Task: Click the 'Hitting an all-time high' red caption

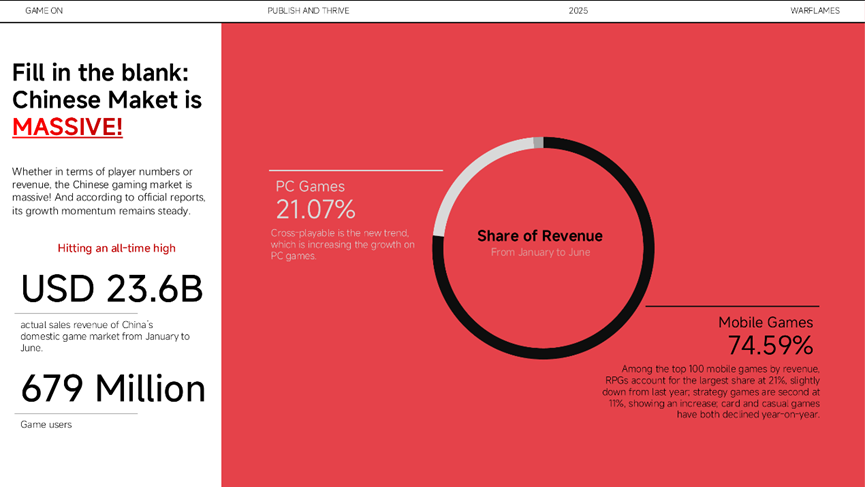Action: (x=116, y=248)
